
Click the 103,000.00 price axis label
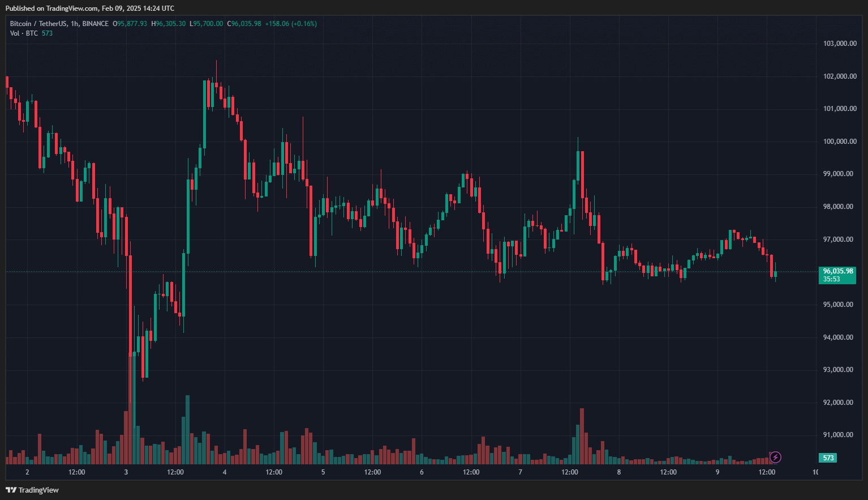[x=840, y=44]
